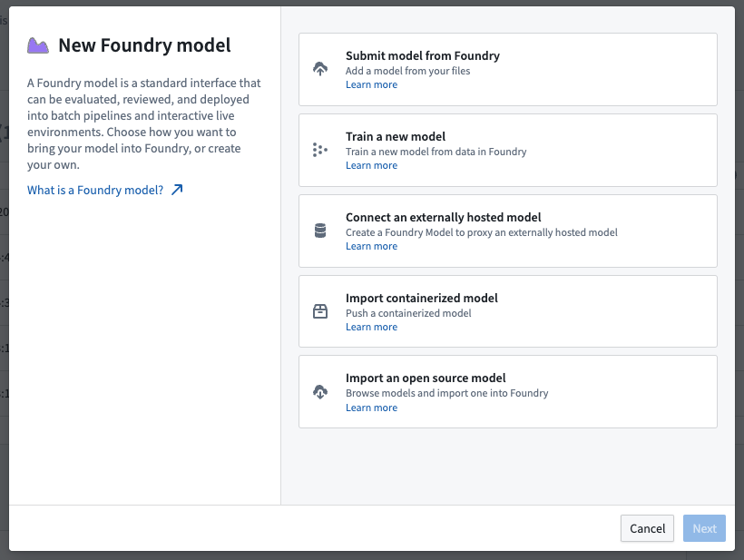
Task: Click the purple Foundry model logo icon
Action: click(x=38, y=45)
